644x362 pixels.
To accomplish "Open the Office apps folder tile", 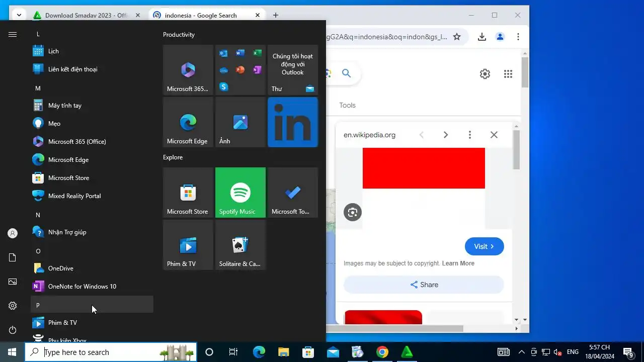I will click(240, 70).
